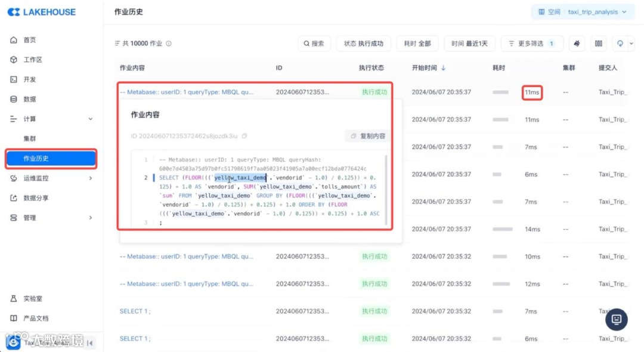The height and width of the screenshot is (352, 644).
Task: Click the 执行成功 status of 12ms row
Action: 374,284
